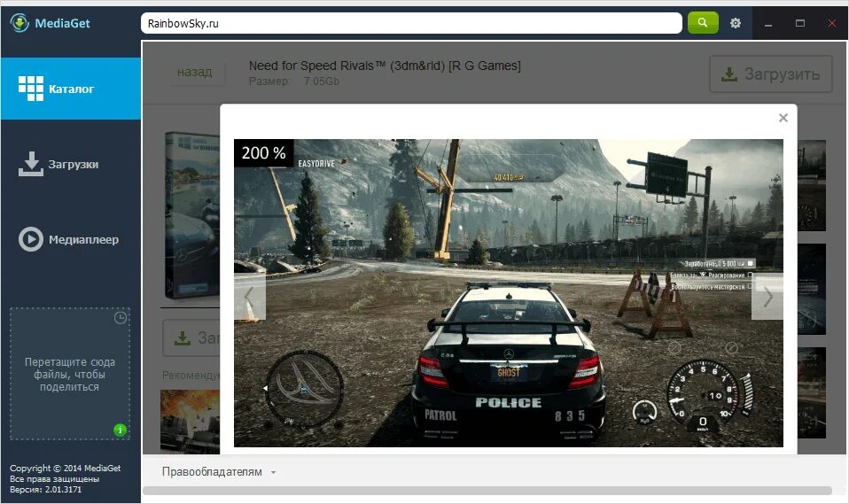
Task: Click the green info icon in drop area
Action: [121, 430]
